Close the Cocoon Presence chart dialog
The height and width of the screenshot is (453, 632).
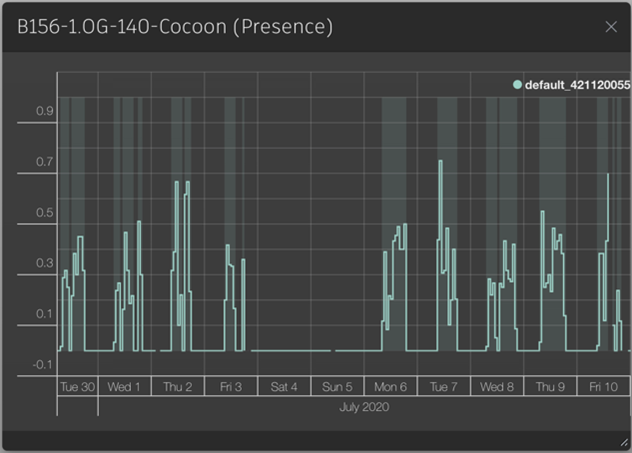611,27
